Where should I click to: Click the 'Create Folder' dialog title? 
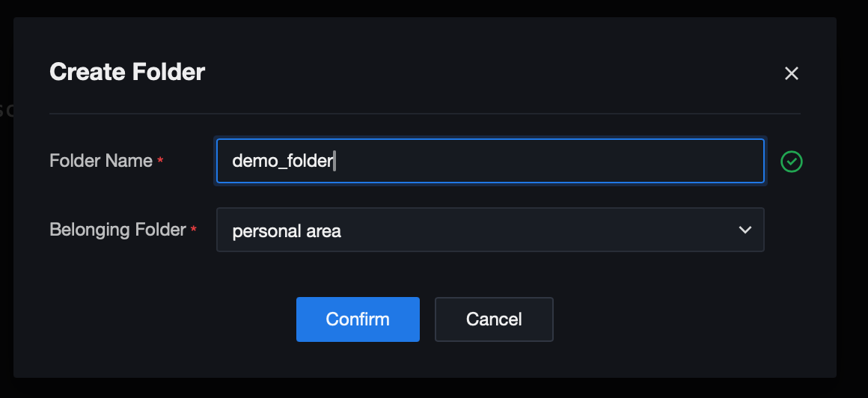tap(127, 72)
